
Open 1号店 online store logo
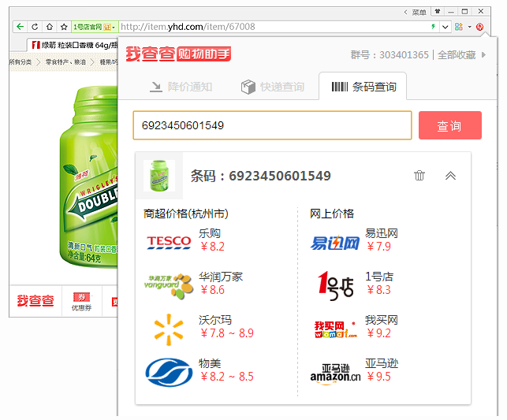335,284
